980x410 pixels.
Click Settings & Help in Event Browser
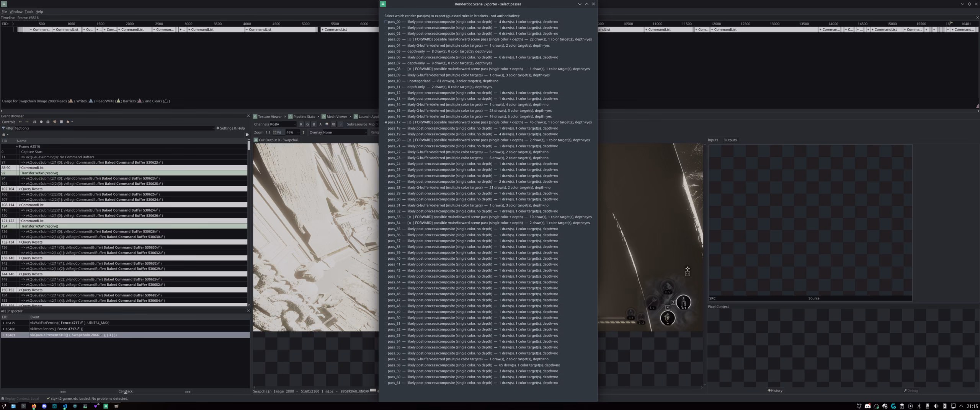coord(230,128)
